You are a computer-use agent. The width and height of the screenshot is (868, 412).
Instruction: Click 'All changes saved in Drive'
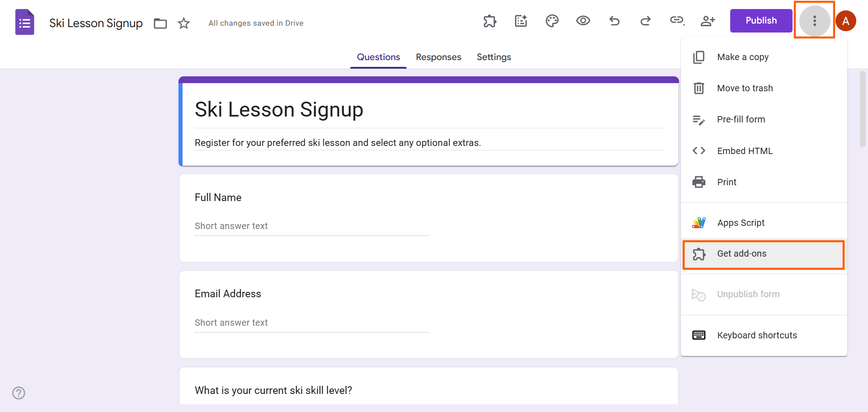point(256,23)
